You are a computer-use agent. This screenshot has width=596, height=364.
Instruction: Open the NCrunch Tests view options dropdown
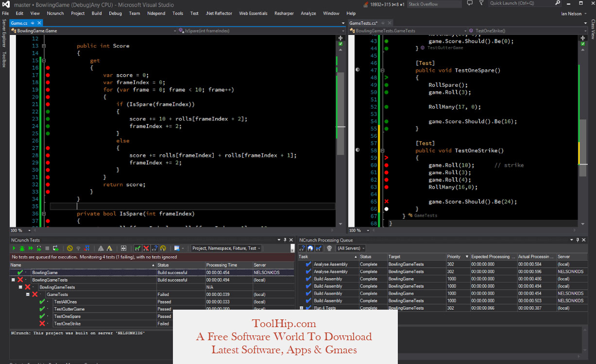[179, 248]
